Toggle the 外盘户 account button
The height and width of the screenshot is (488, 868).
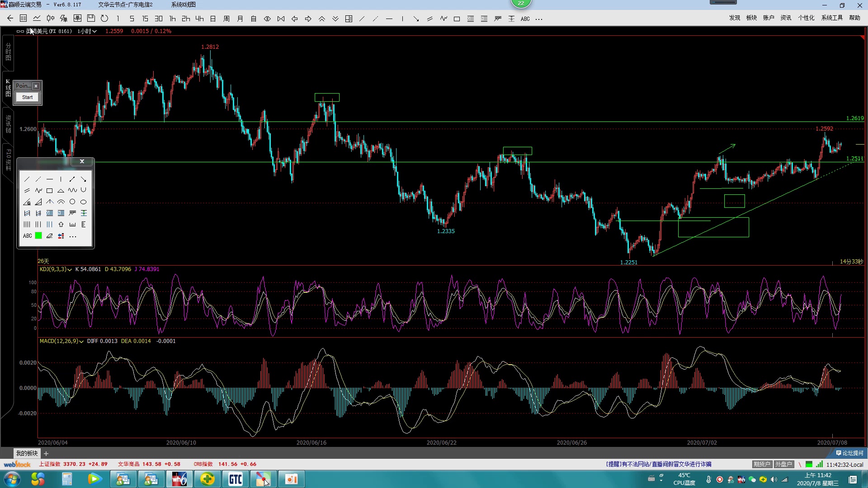click(x=783, y=464)
